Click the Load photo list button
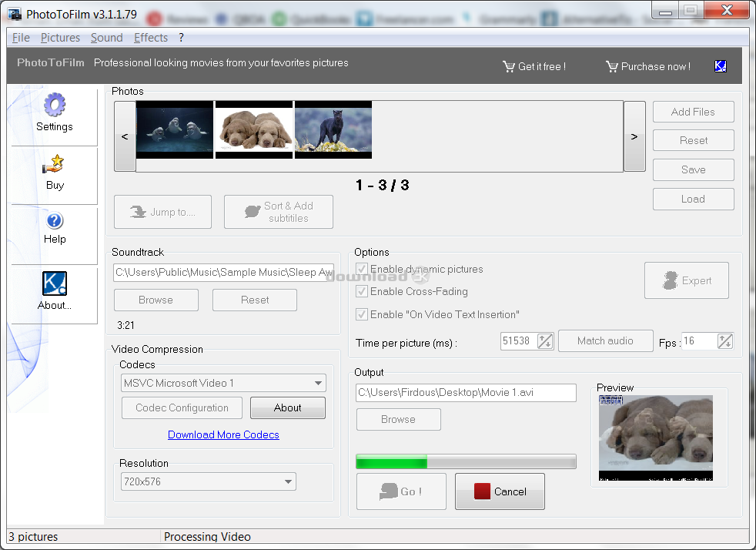The image size is (756, 550). 694,200
